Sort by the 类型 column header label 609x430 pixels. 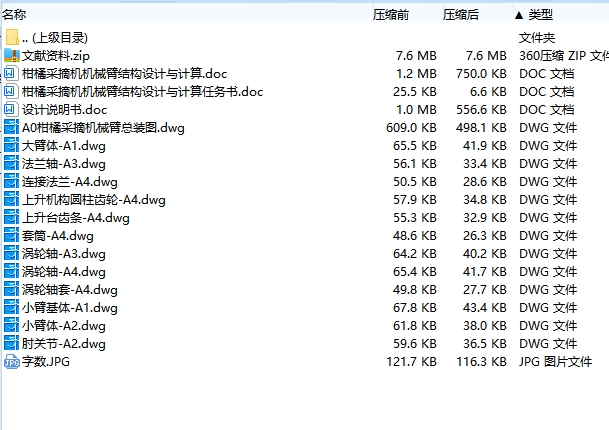[541, 15]
